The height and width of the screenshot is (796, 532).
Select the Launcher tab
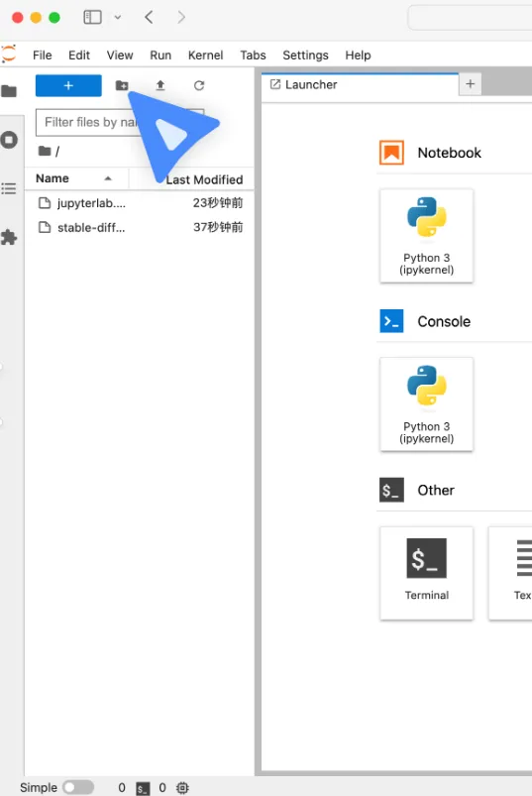coord(360,84)
